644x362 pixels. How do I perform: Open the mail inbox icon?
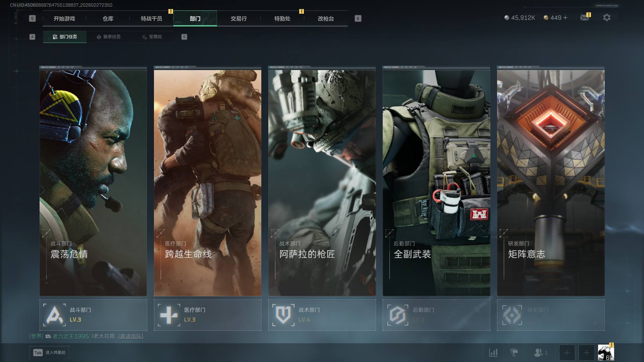[584, 18]
